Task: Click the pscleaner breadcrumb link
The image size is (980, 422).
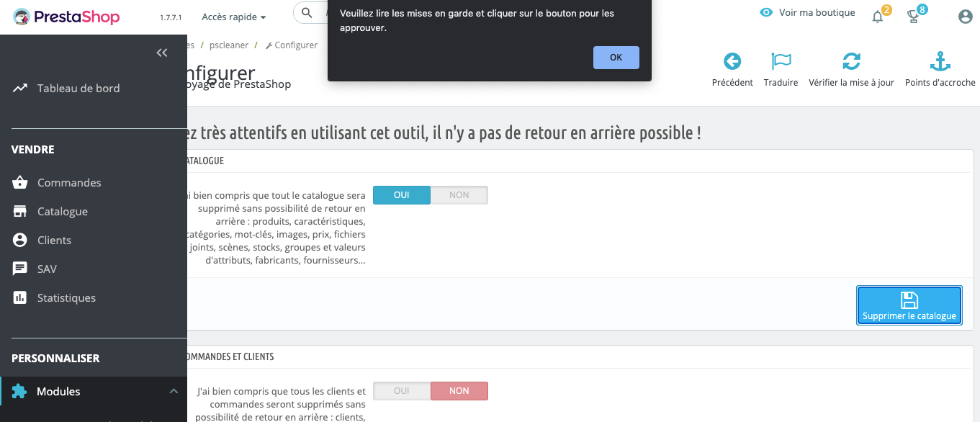Action: pyautogui.click(x=229, y=45)
